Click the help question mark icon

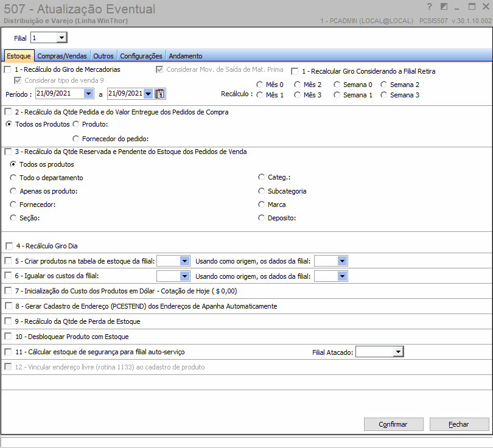(430, 7)
